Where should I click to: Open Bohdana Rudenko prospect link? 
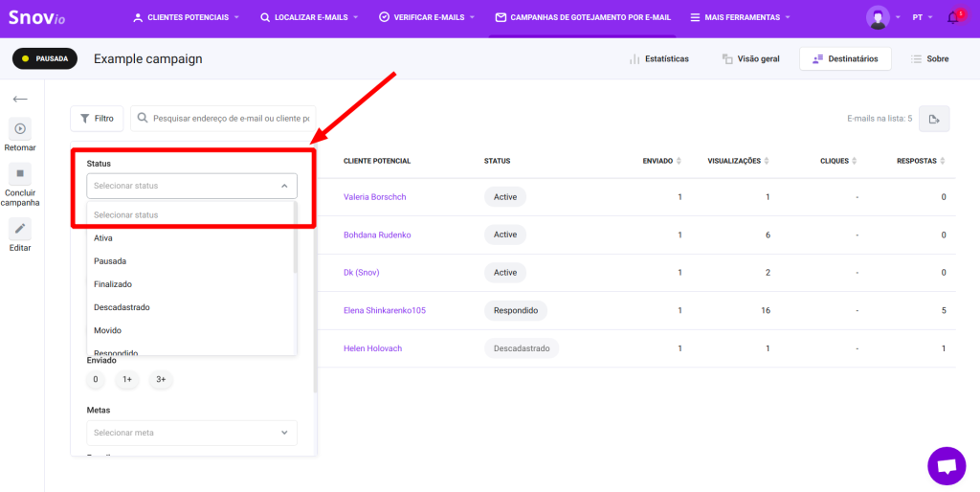coord(377,235)
